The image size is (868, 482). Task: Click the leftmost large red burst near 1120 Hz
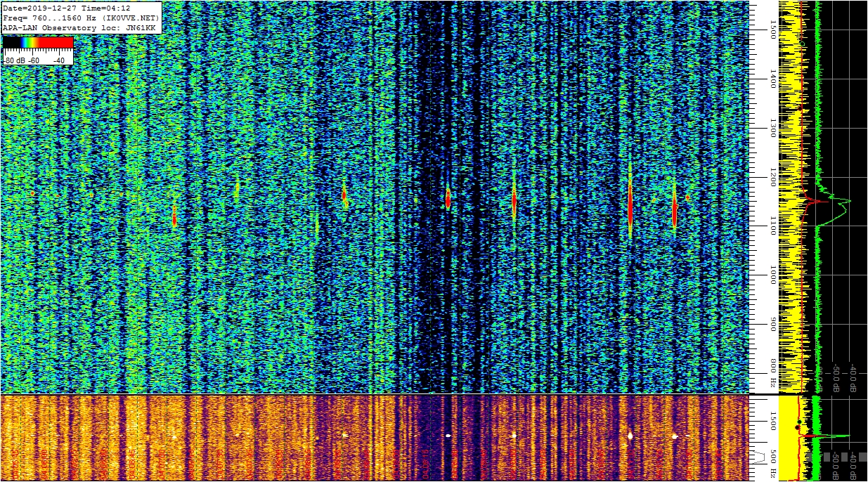pos(174,216)
